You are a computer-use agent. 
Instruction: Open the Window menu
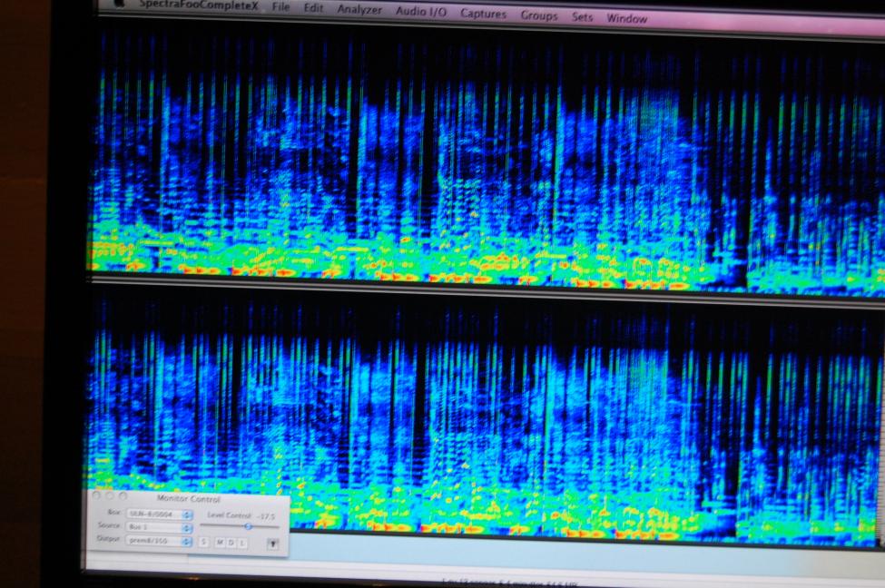click(x=626, y=19)
